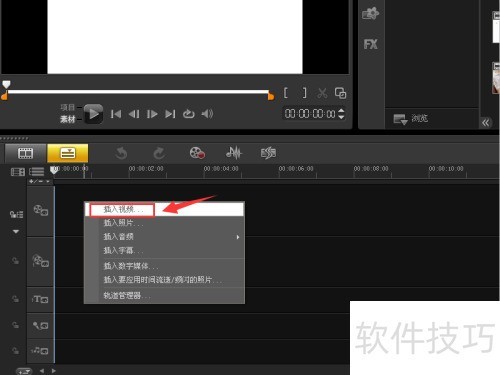Switch to 项目 (project) playback mode
Image resolution: width=500 pixels, height=375 pixels.
pyautogui.click(x=68, y=107)
